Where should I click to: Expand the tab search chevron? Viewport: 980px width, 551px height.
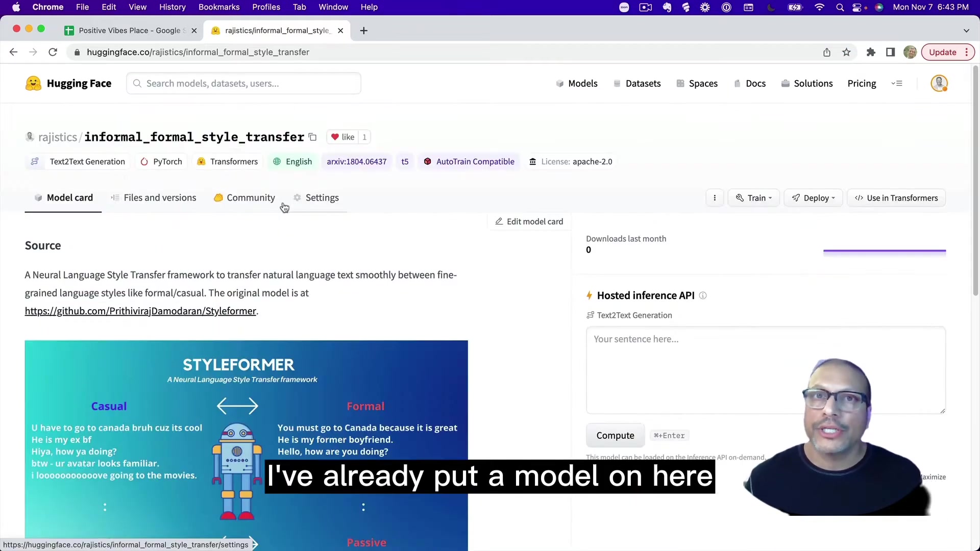(966, 31)
